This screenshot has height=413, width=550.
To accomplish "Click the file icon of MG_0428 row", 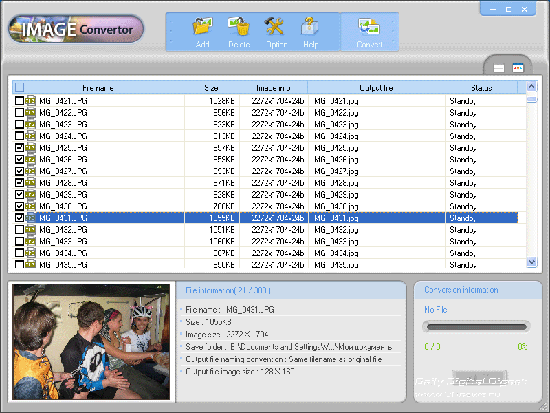I will (x=31, y=183).
